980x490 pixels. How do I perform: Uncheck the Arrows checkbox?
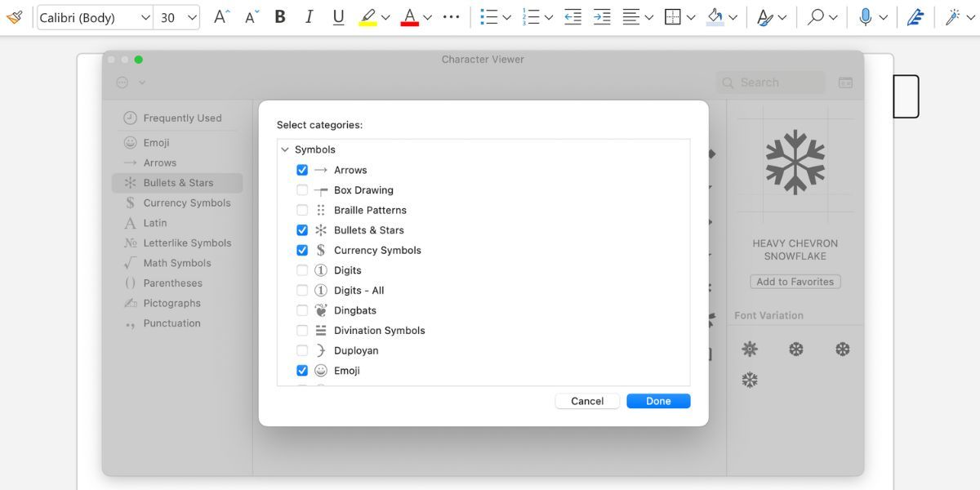[302, 169]
